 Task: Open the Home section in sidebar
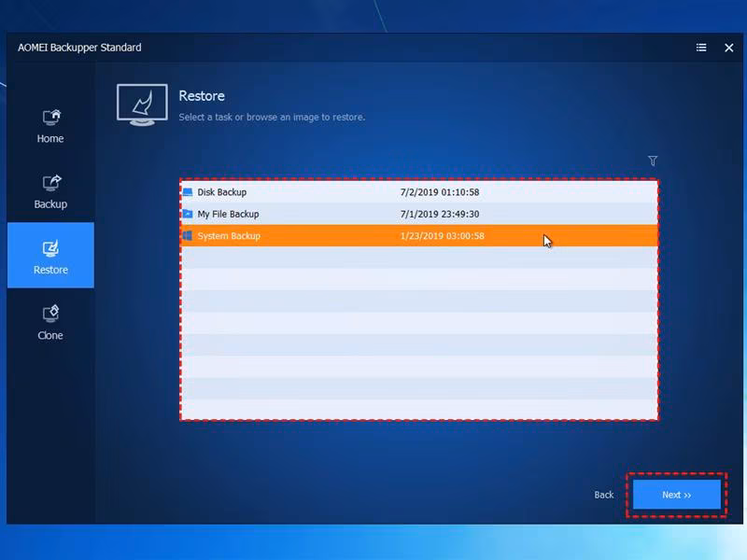[50, 126]
